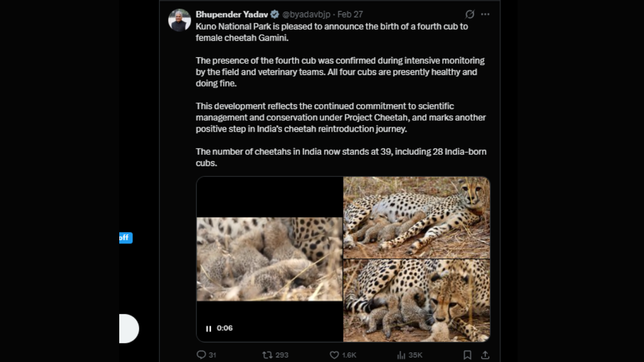Viewport: 644px width, 362px height.
Task: Open the @byadavbjp handle link
Action: [x=306, y=15]
